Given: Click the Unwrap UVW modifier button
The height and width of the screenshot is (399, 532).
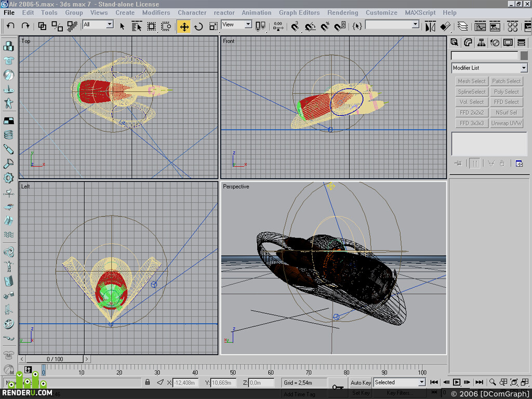Looking at the screenshot, I should point(506,123).
